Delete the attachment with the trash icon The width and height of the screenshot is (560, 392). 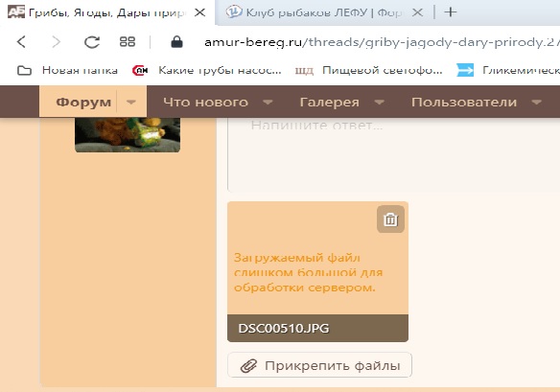[x=390, y=219]
